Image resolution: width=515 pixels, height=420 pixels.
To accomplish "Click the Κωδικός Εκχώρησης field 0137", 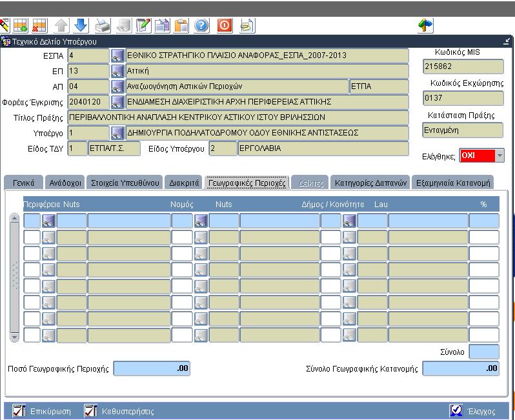I will 463,98.
